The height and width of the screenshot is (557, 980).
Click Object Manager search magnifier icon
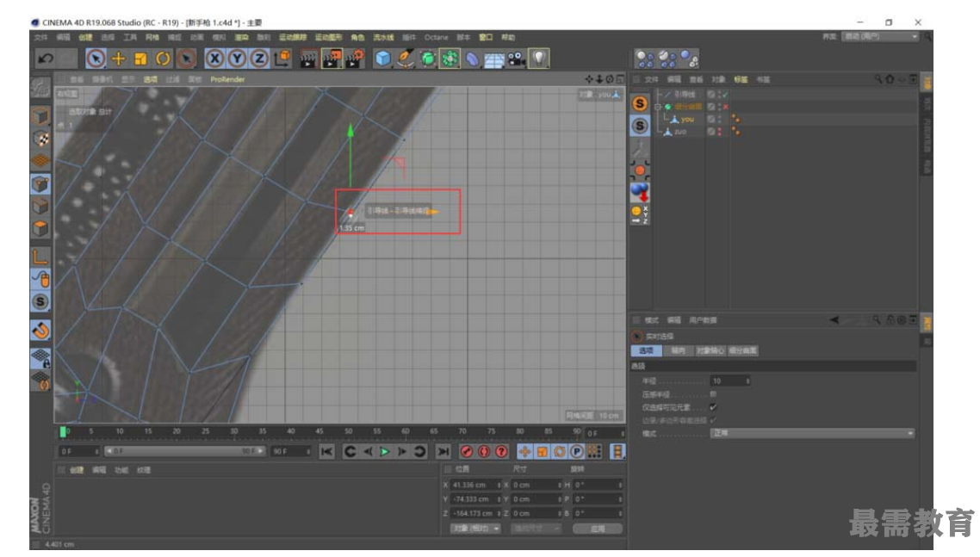(x=878, y=78)
